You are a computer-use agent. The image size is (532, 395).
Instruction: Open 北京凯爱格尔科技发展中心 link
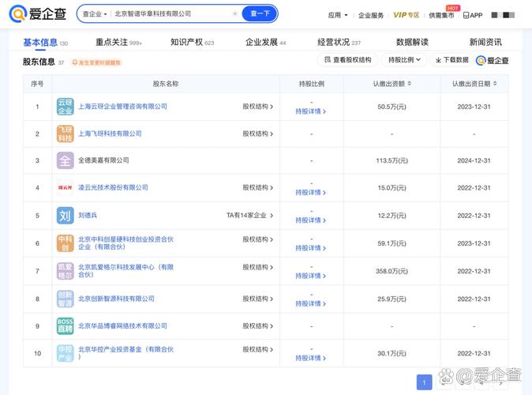[x=126, y=271]
